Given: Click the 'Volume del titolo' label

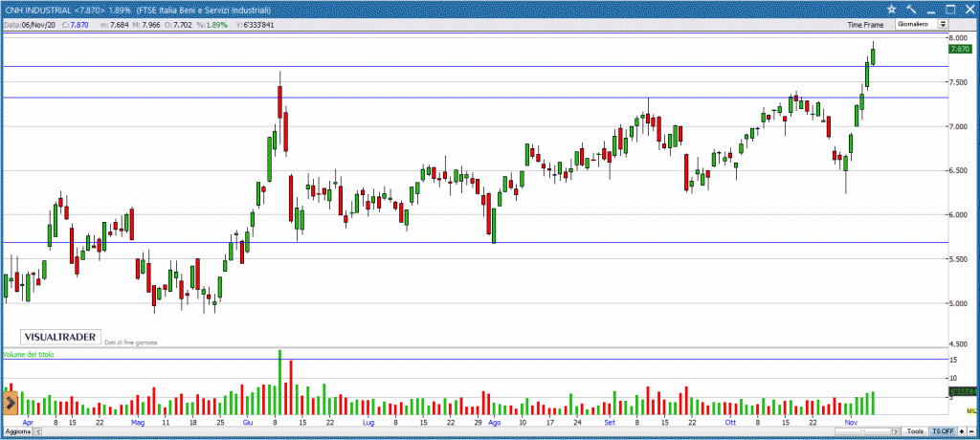Looking at the screenshot, I should 29,354.
